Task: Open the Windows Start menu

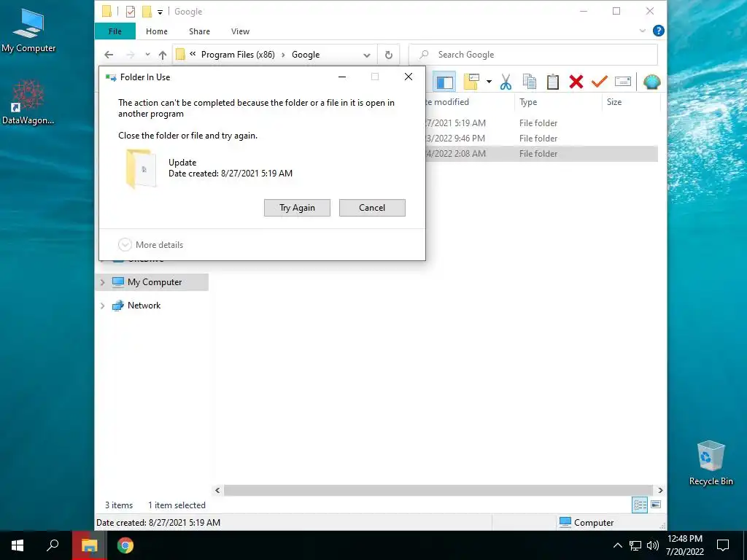Action: [18, 545]
